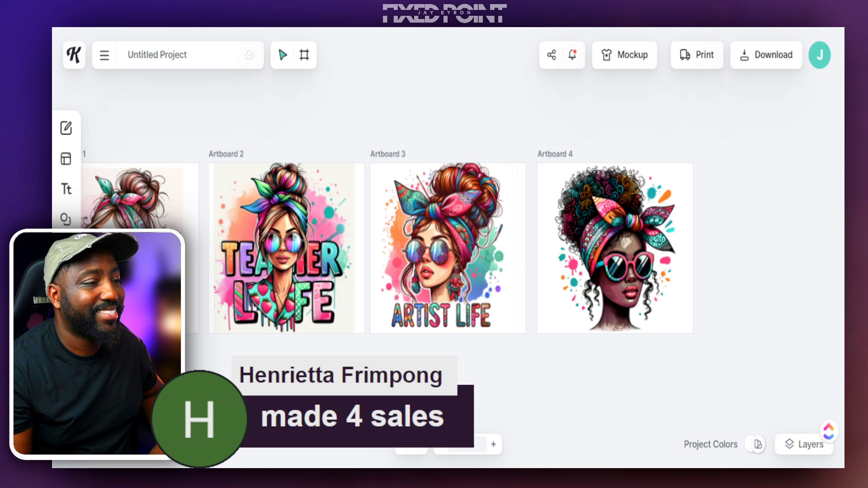Click the share project icon
868x488 pixels.
[x=551, y=55]
